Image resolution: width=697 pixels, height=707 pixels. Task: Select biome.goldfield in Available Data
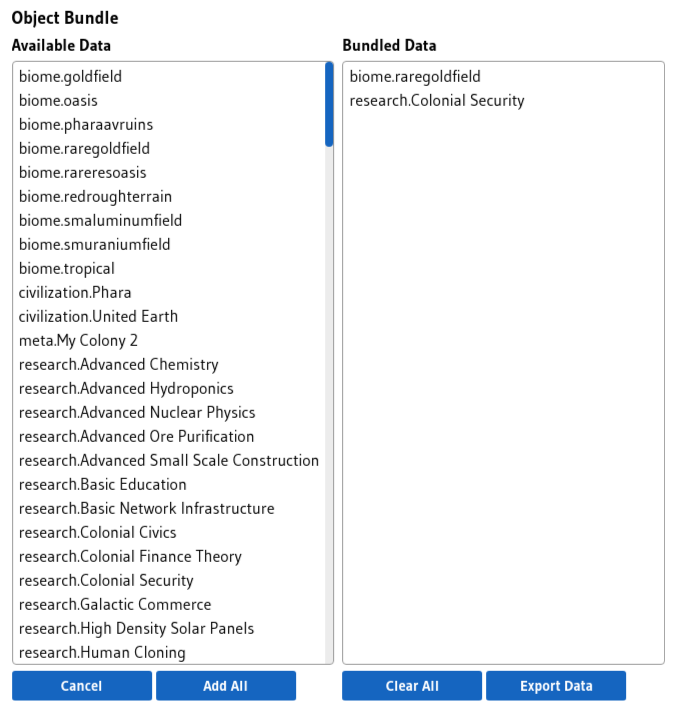click(169, 77)
